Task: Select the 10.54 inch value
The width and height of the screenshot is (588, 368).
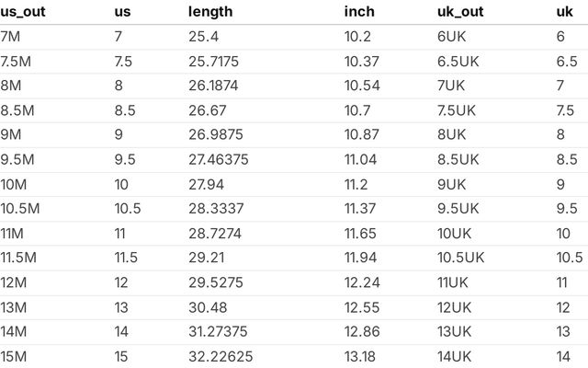Action: (x=363, y=86)
